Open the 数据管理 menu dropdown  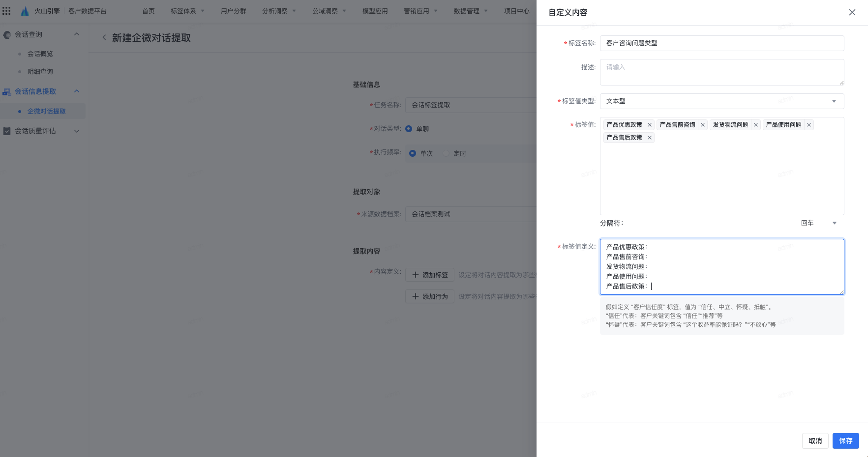(471, 11)
